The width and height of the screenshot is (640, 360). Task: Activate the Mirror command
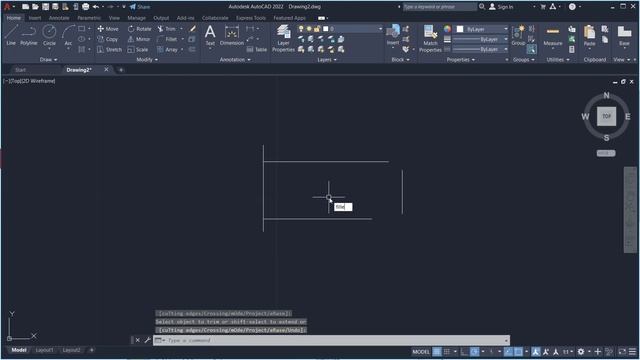pyautogui.click(x=139, y=39)
